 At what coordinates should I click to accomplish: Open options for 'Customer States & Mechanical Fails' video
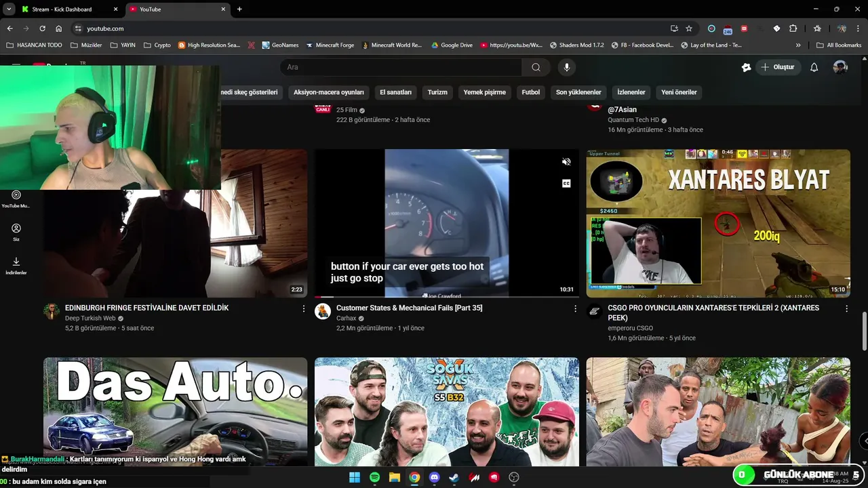[575, 308]
